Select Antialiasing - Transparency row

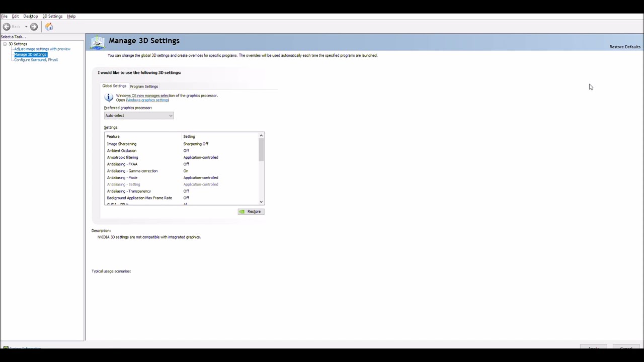pyautogui.click(x=182, y=191)
